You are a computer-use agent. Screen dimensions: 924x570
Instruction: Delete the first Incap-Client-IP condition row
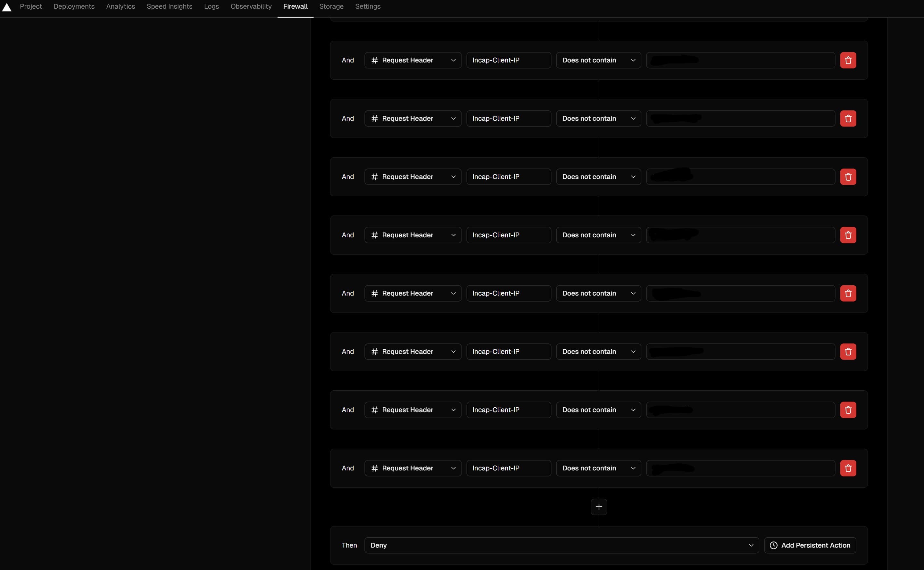coord(848,60)
